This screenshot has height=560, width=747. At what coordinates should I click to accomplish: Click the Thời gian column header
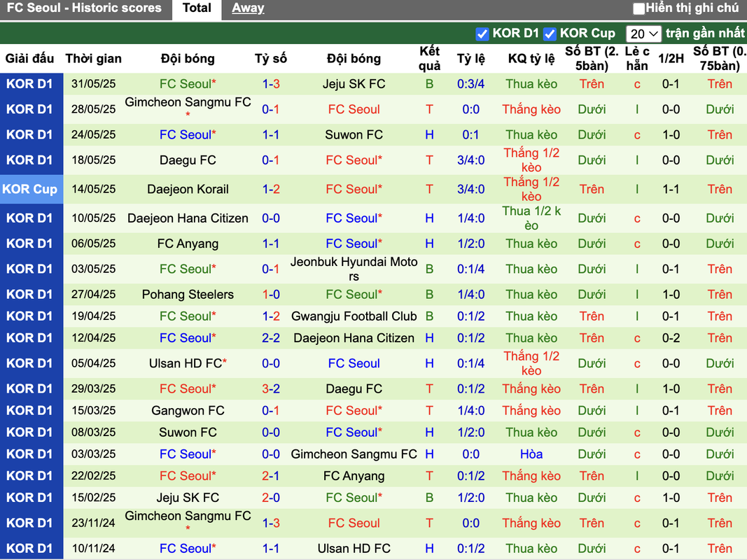pos(93,59)
